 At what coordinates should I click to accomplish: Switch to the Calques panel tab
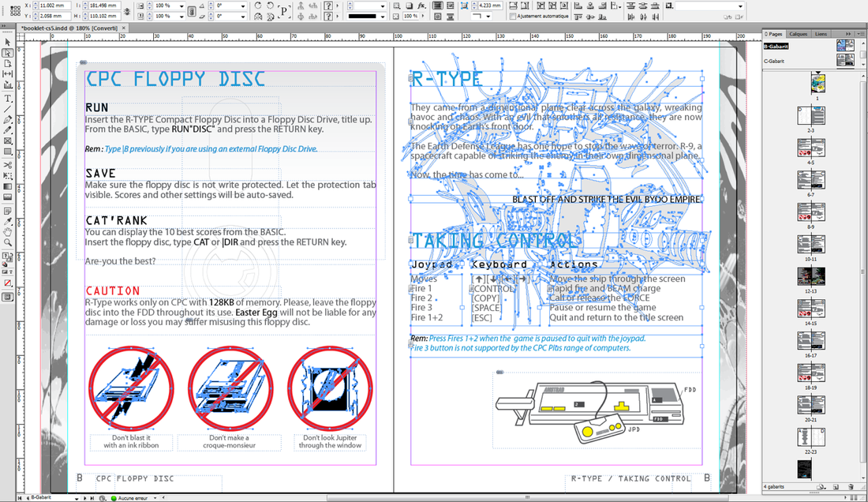tap(798, 34)
